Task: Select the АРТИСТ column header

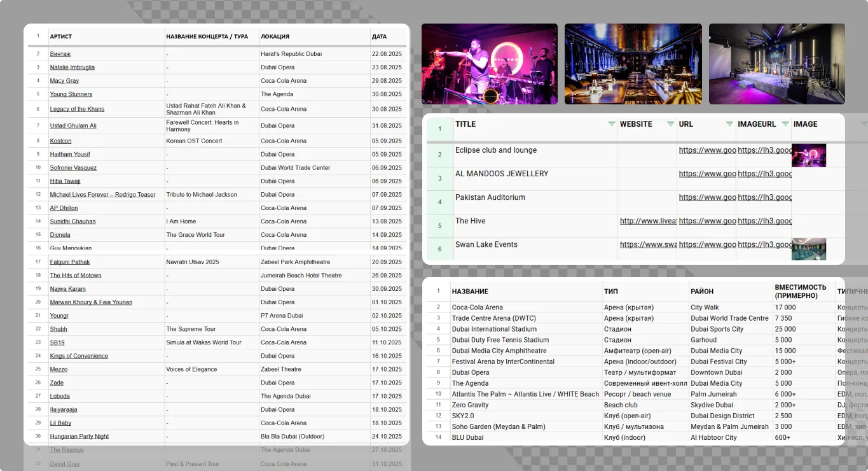Action: click(61, 37)
